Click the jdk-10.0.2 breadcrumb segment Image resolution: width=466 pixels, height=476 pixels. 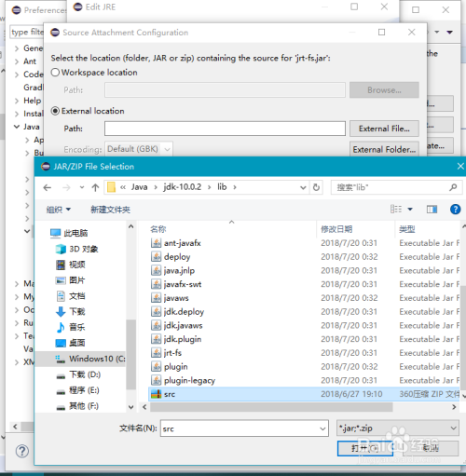pyautogui.click(x=183, y=187)
